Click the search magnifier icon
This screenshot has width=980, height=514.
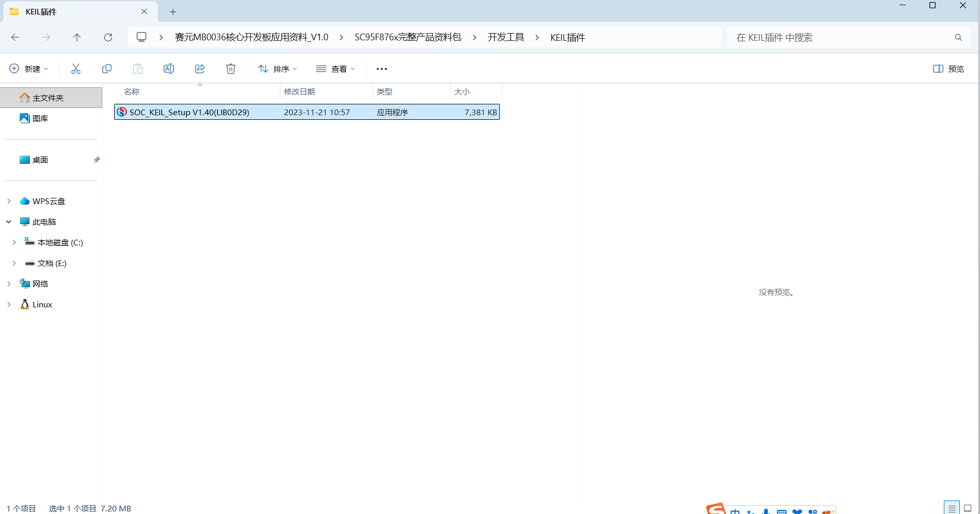pyautogui.click(x=958, y=37)
